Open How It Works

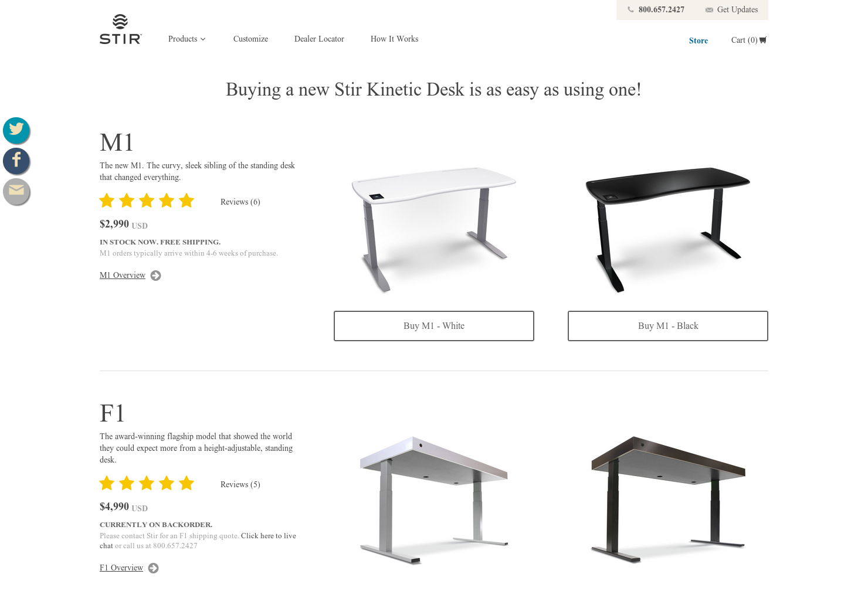click(x=394, y=39)
